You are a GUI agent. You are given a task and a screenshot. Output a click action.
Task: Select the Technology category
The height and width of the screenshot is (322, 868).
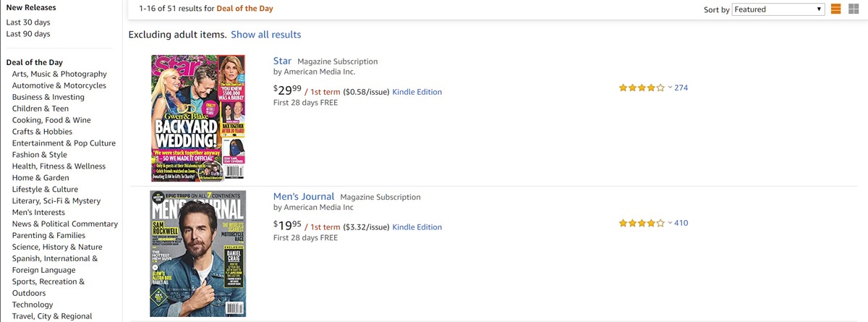pyautogui.click(x=33, y=305)
